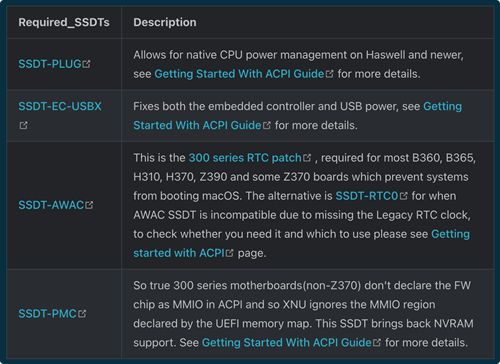Click external-link icon beside SSDT-PLUG
This screenshot has height=364, width=500.
[86, 64]
